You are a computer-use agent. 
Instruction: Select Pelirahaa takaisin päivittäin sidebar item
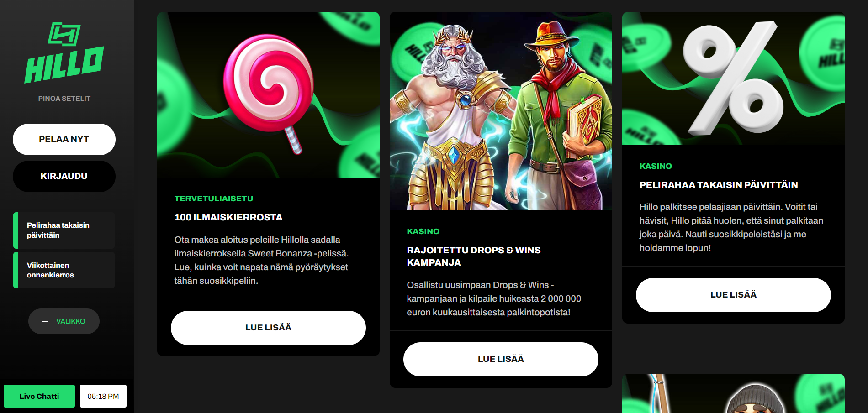tap(64, 230)
